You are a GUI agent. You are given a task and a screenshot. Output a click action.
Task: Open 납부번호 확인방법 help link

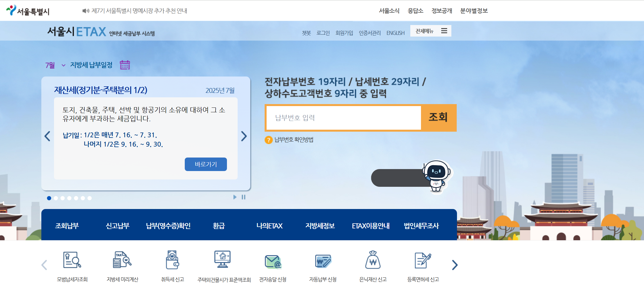[x=294, y=140]
